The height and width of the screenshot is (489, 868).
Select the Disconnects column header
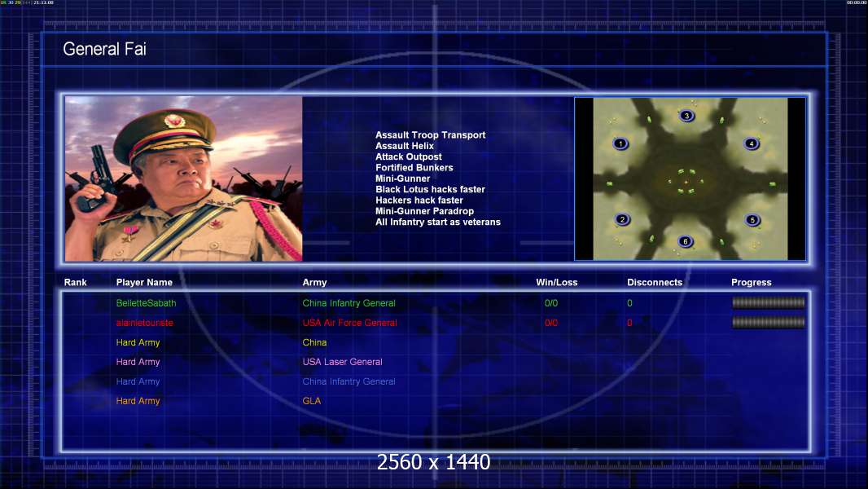click(655, 283)
